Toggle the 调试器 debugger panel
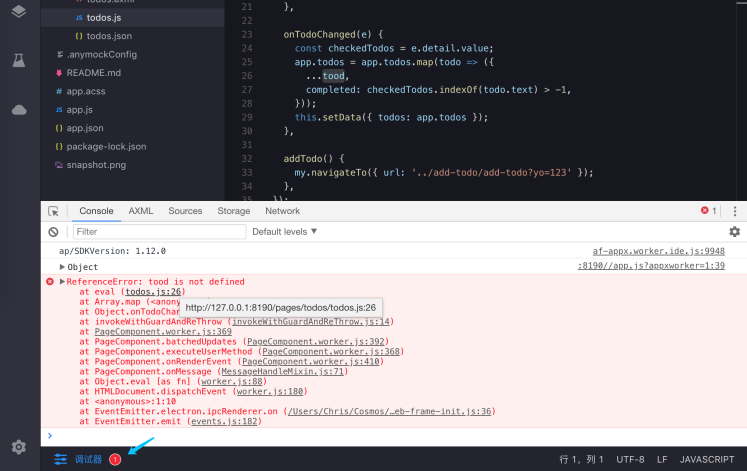Screen dimensions: 747x471 tap(88, 459)
